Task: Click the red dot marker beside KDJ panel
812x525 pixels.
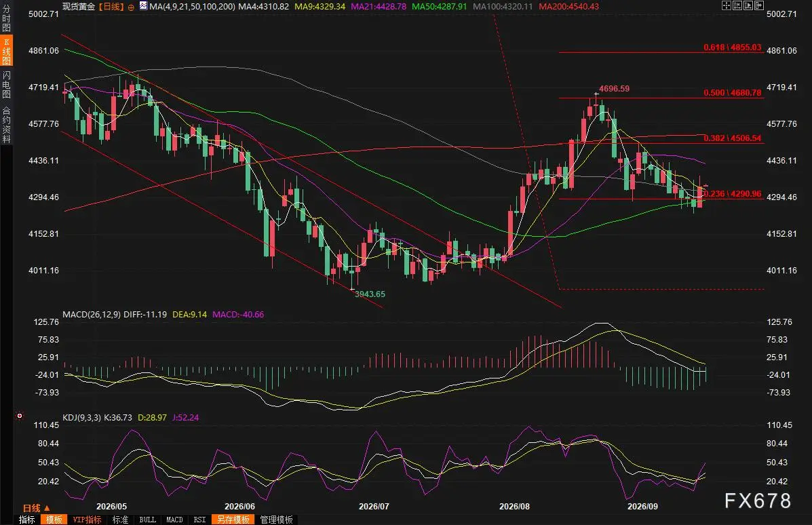Action: coord(20,416)
